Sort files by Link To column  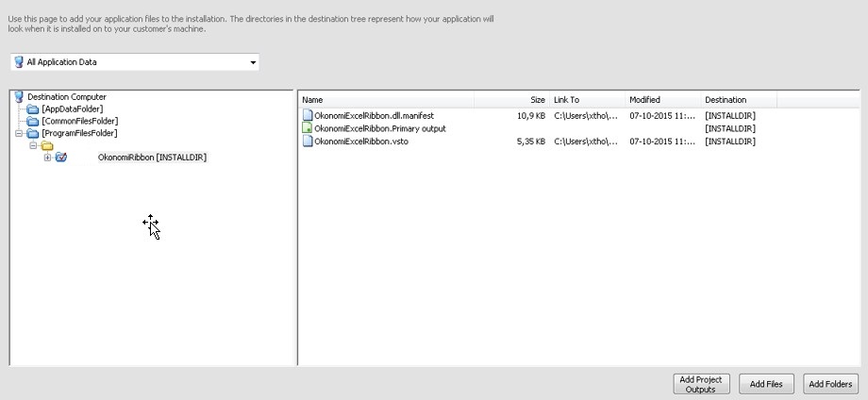588,100
